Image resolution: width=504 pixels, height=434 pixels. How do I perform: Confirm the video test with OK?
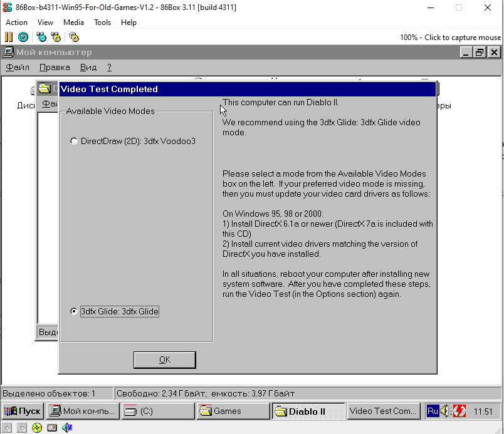pos(165,360)
